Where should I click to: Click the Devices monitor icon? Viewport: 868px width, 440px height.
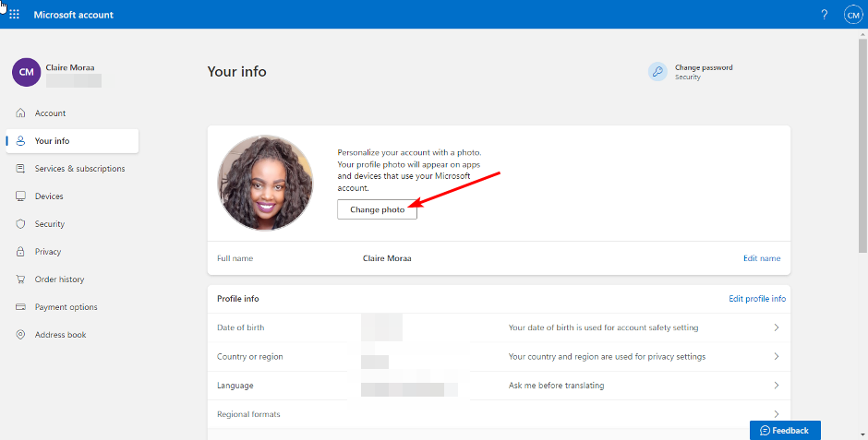point(20,196)
